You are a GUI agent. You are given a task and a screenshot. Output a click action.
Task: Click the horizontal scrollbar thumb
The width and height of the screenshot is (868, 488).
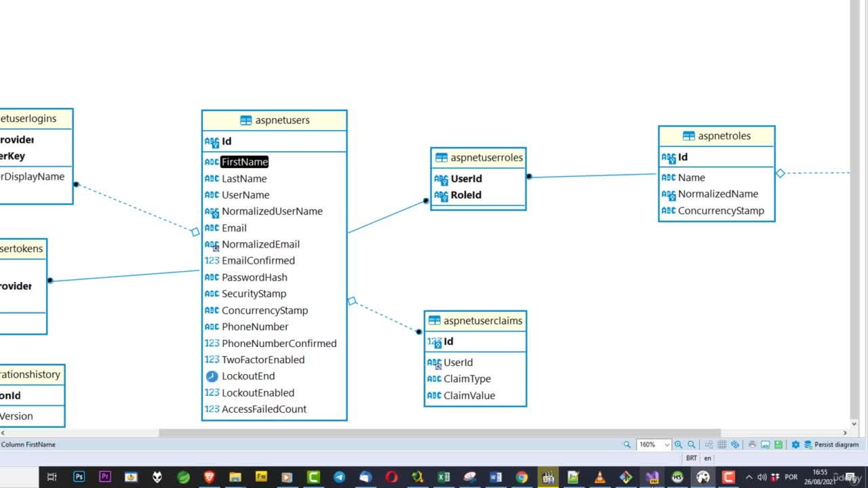click(439, 432)
